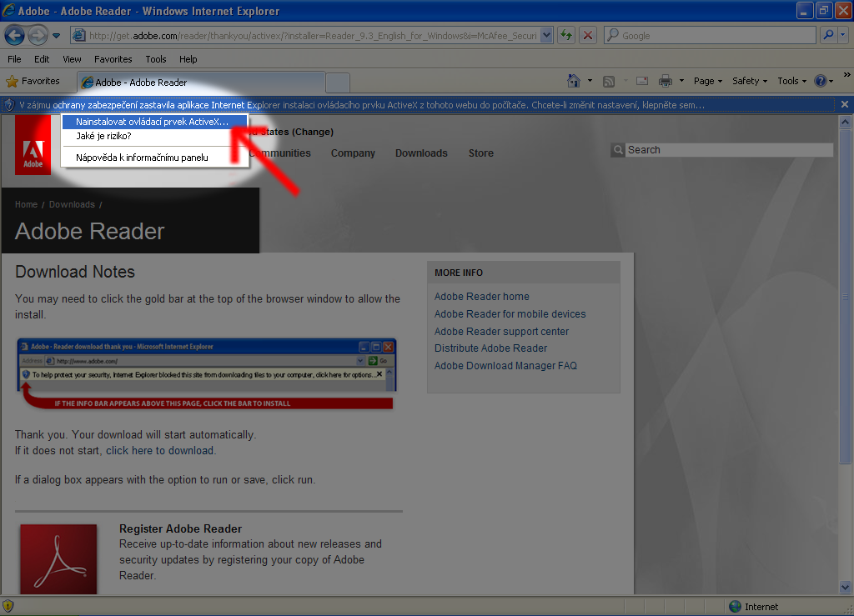The height and width of the screenshot is (616, 854).
Task: Click the Home icon in the command bar
Action: 574,81
